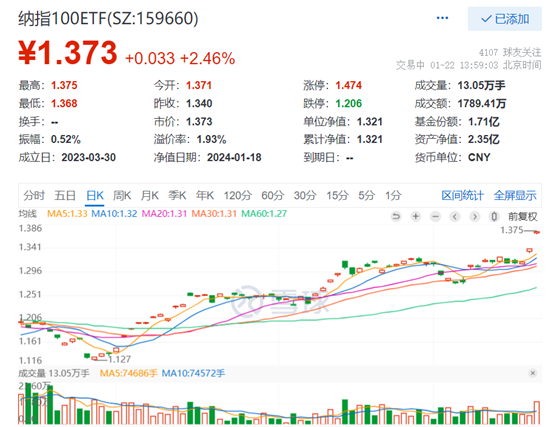Click the 净值日期 date 2024-01-18
The height and width of the screenshot is (427, 554).
click(234, 158)
